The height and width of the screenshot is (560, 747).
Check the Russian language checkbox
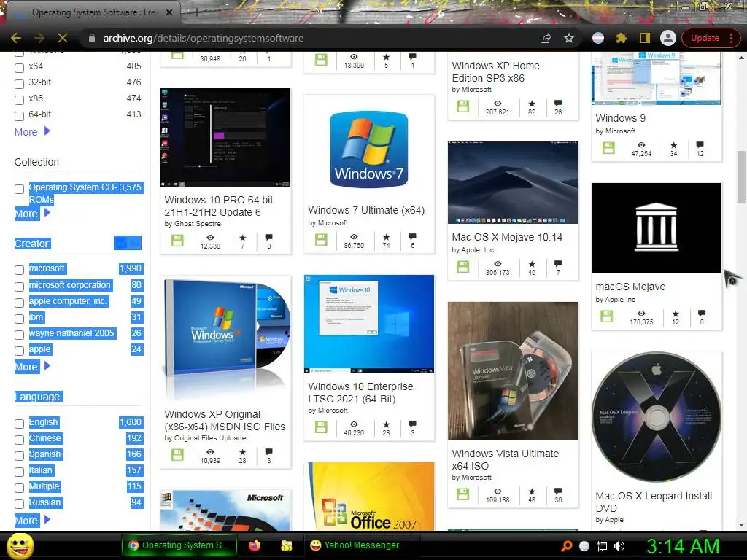[20, 504]
